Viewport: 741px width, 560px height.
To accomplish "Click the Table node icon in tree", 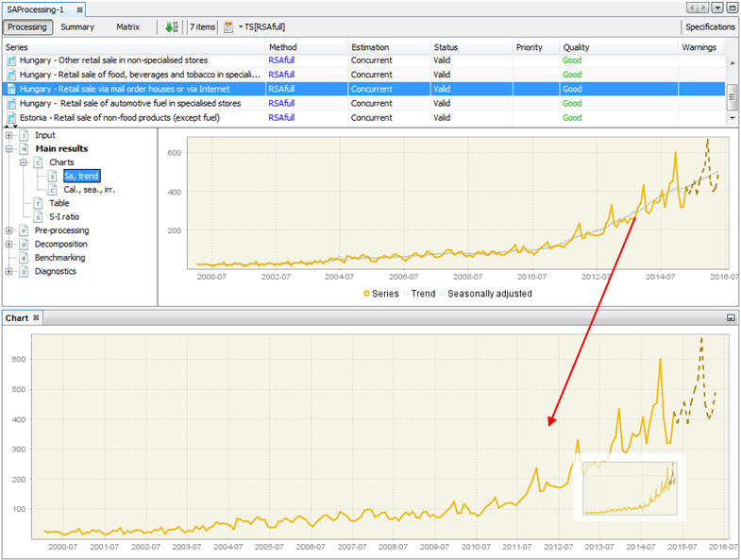I will (x=39, y=203).
